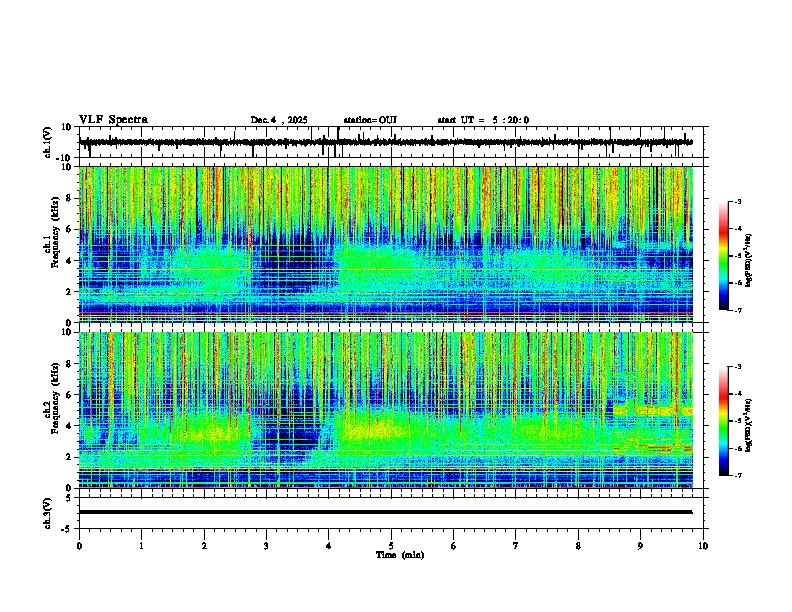
Task: Click the 'Dec. 4 , 2025' date label
Action: 279,120
